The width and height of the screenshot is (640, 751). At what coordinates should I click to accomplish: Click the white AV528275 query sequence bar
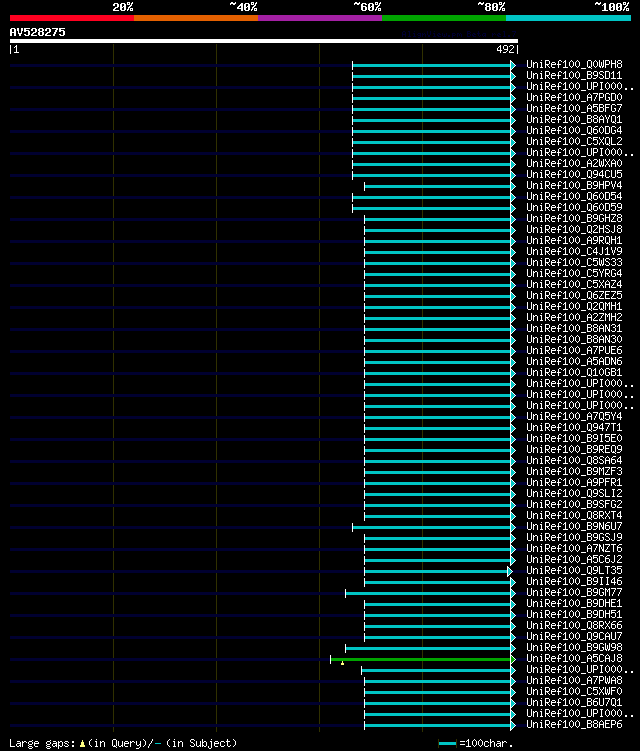263,41
